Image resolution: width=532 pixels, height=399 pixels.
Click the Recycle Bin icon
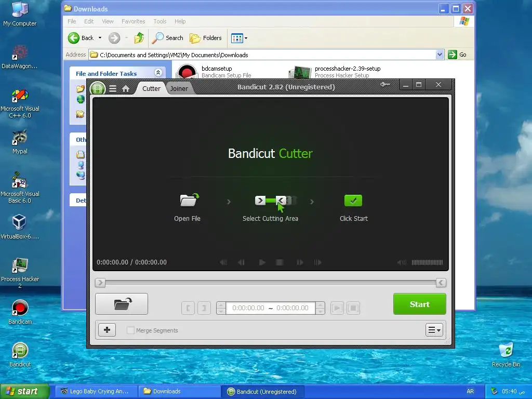(506, 354)
